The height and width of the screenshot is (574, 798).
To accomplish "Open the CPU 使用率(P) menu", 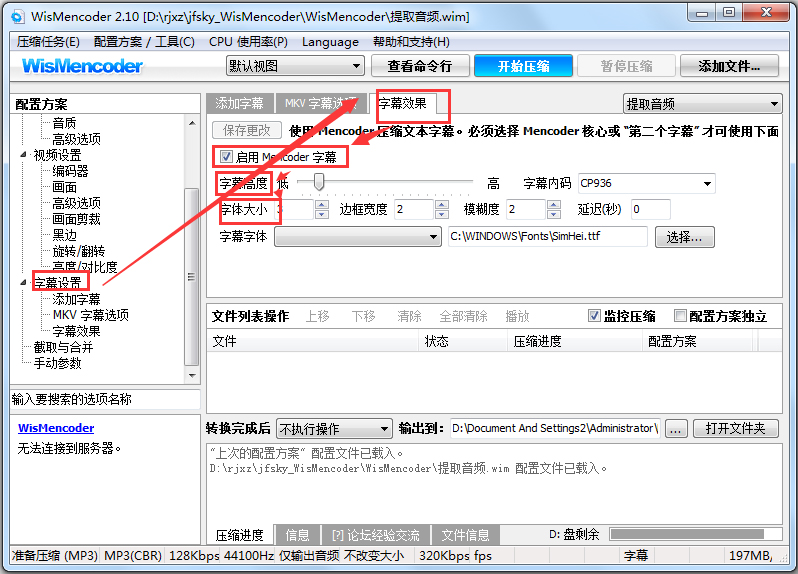I will 248,42.
